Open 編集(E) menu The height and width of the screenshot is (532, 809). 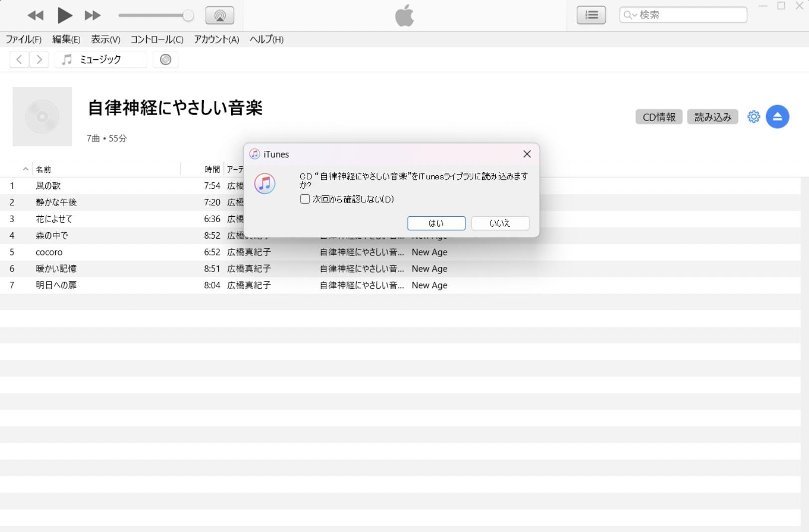[66, 39]
